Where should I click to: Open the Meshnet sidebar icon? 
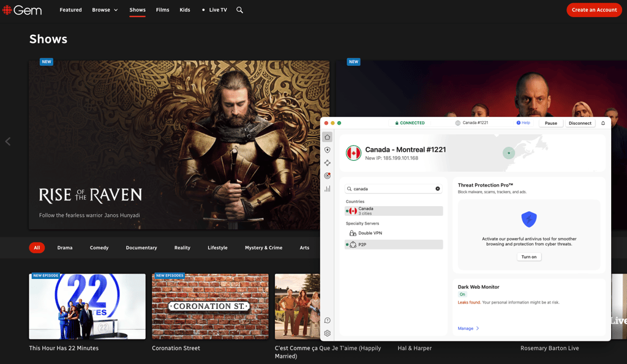click(x=327, y=163)
